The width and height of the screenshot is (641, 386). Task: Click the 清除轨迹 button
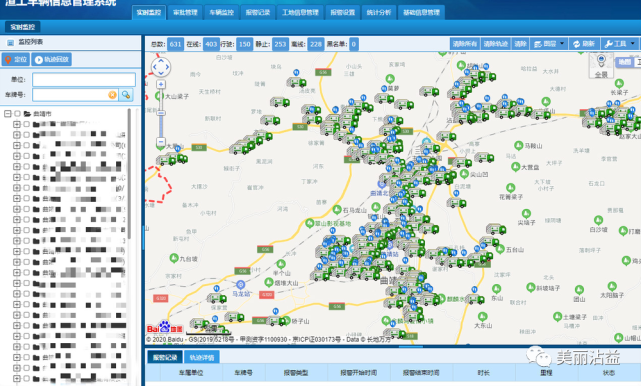tap(495, 44)
